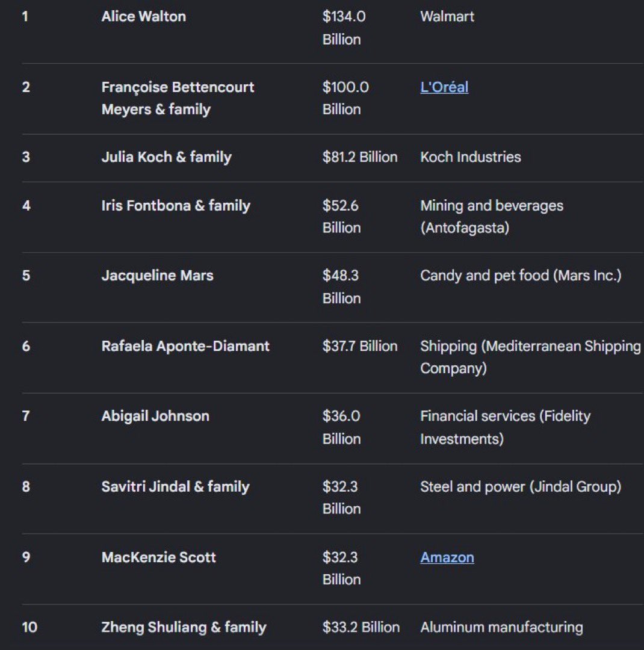The width and height of the screenshot is (644, 650).
Task: Click Steel and power (Jindal Group)
Action: point(521,487)
